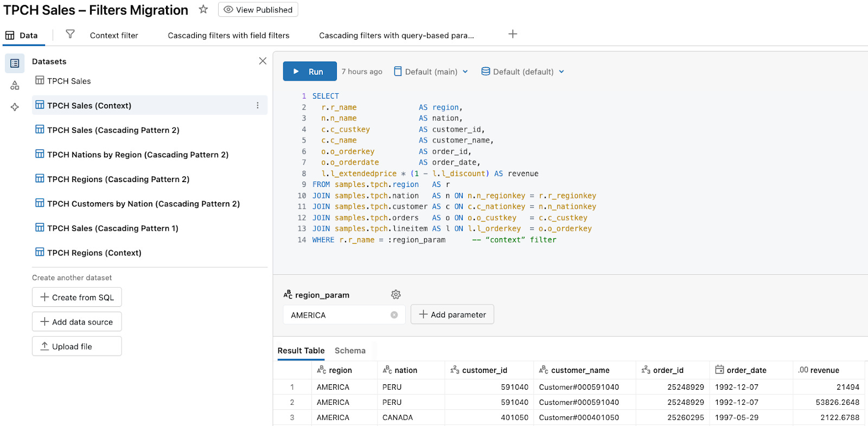Click the nation column header

pyautogui.click(x=411, y=370)
